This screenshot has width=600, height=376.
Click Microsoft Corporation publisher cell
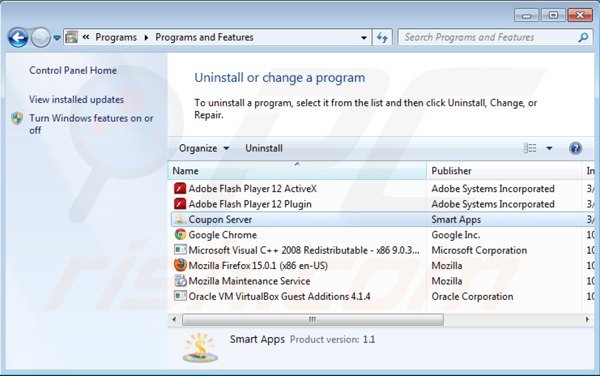tap(479, 250)
